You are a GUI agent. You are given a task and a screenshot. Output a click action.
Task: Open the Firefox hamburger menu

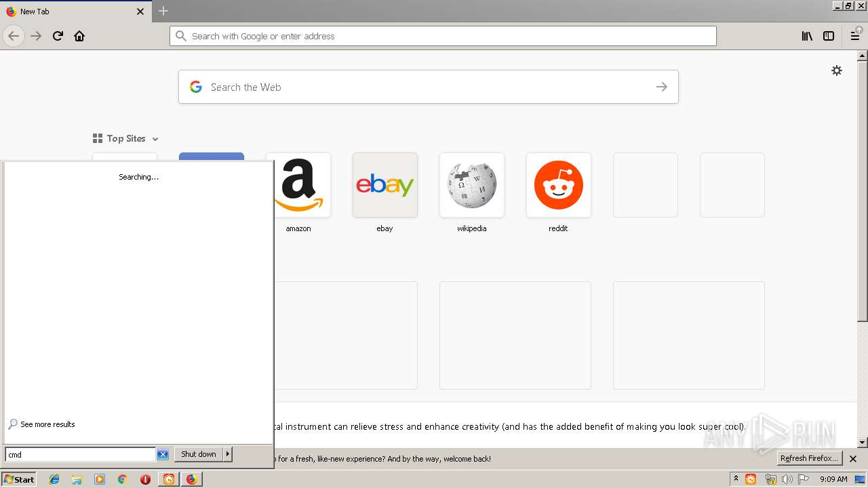point(855,36)
